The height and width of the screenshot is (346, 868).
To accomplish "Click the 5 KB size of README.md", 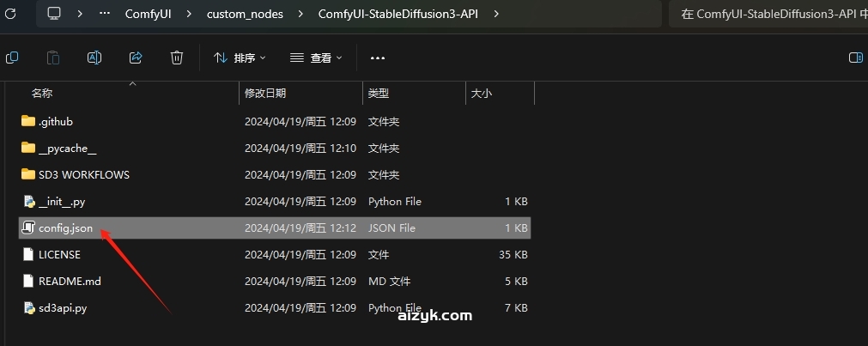I will point(517,282).
